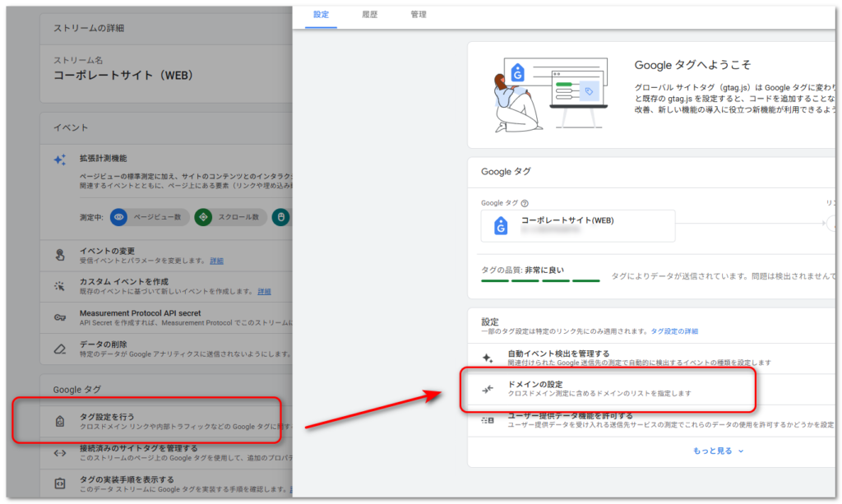Click the イベントの変更 touch icon
The image size is (842, 504).
tap(59, 255)
